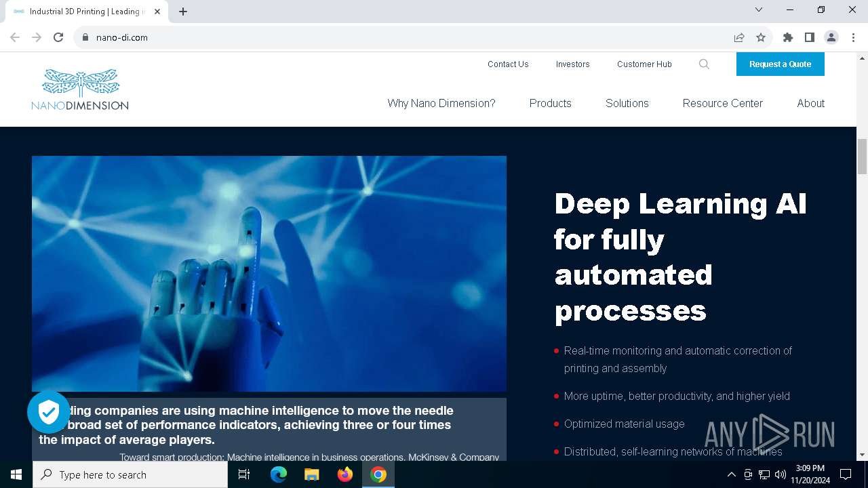Viewport: 868px width, 488px height.
Task: Launch Firefox from the taskbar
Action: tap(345, 474)
